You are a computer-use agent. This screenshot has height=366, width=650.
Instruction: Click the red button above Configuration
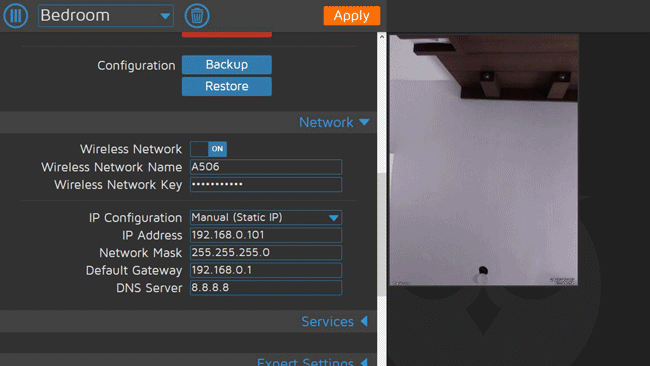click(x=227, y=35)
